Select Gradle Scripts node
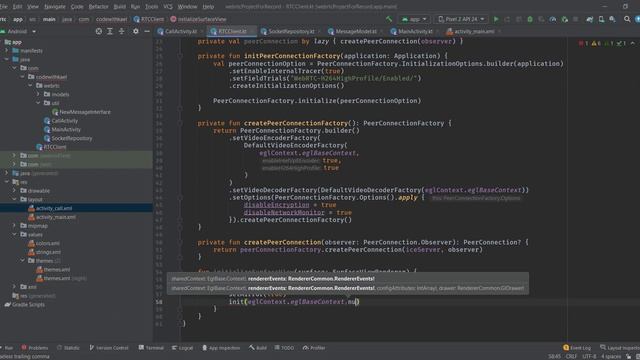This screenshot has height=360, width=640. click(x=28, y=304)
